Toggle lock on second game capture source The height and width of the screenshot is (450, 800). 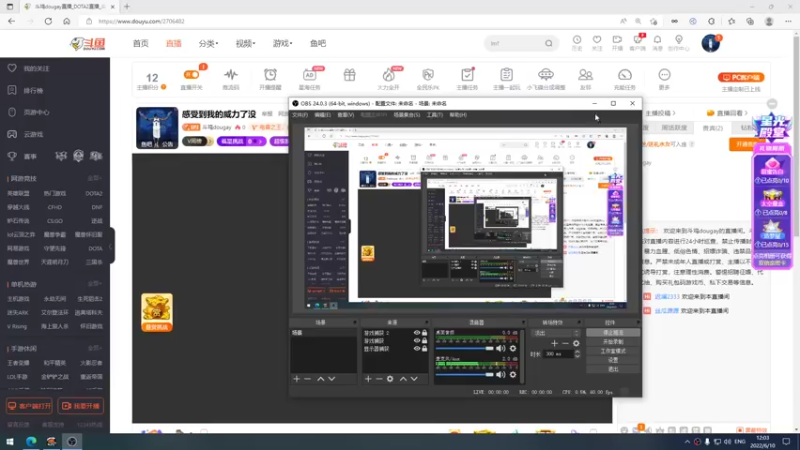tap(424, 341)
